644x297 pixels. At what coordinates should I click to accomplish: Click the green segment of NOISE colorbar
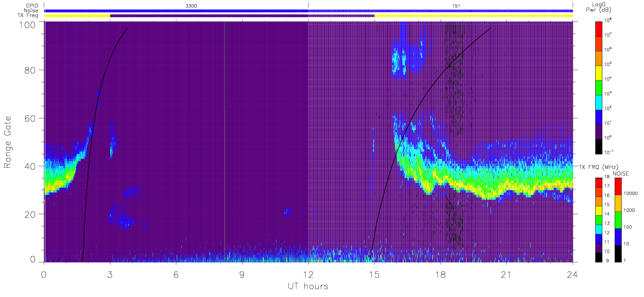click(618, 219)
